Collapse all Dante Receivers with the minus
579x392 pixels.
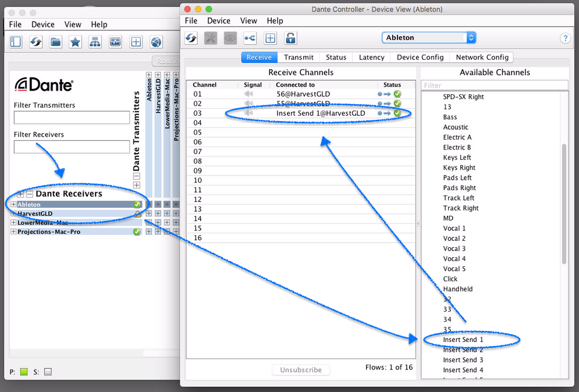pos(30,194)
